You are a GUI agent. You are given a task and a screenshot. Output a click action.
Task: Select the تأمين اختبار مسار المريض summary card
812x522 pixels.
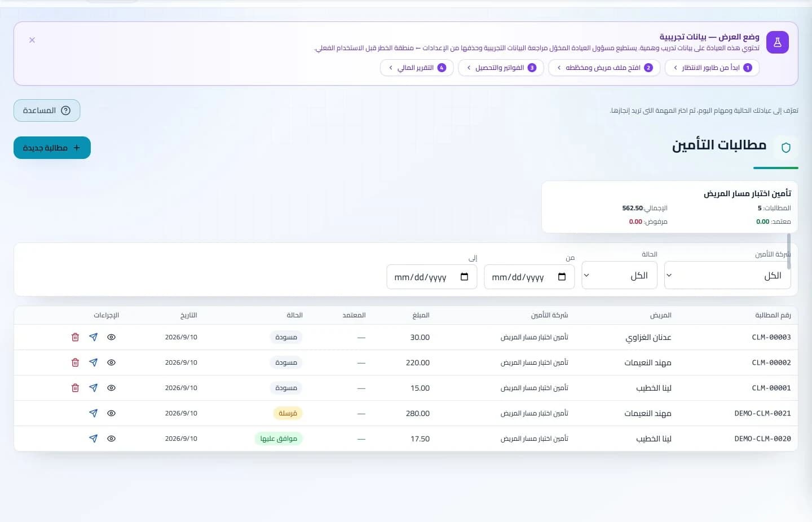[x=669, y=207]
